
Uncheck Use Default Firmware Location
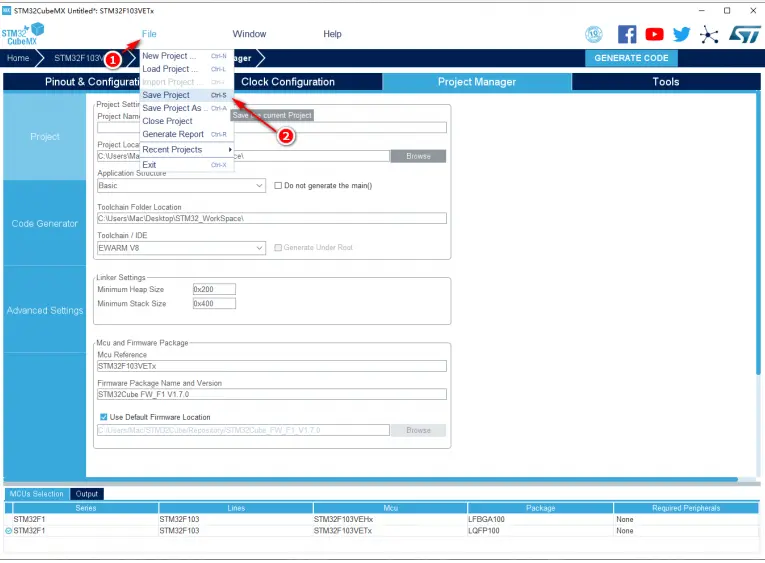(103, 417)
